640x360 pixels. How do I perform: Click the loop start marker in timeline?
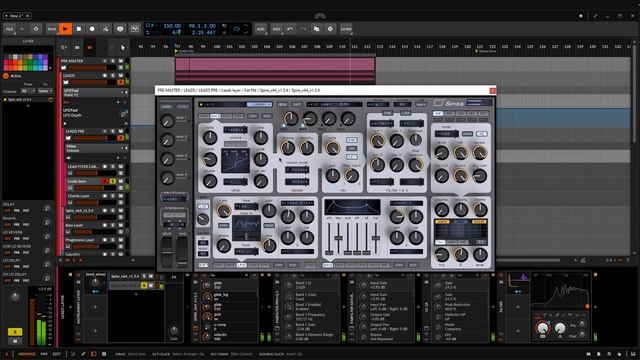click(176, 51)
